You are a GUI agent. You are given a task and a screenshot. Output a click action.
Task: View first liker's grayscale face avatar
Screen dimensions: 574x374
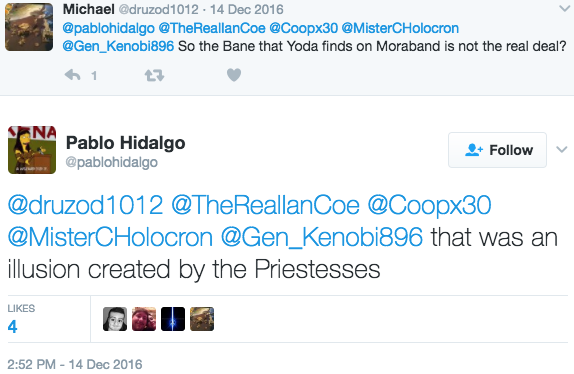[115, 319]
